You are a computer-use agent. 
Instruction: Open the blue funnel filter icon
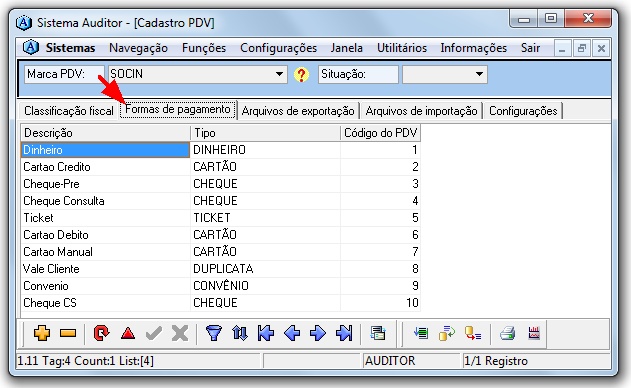click(214, 333)
